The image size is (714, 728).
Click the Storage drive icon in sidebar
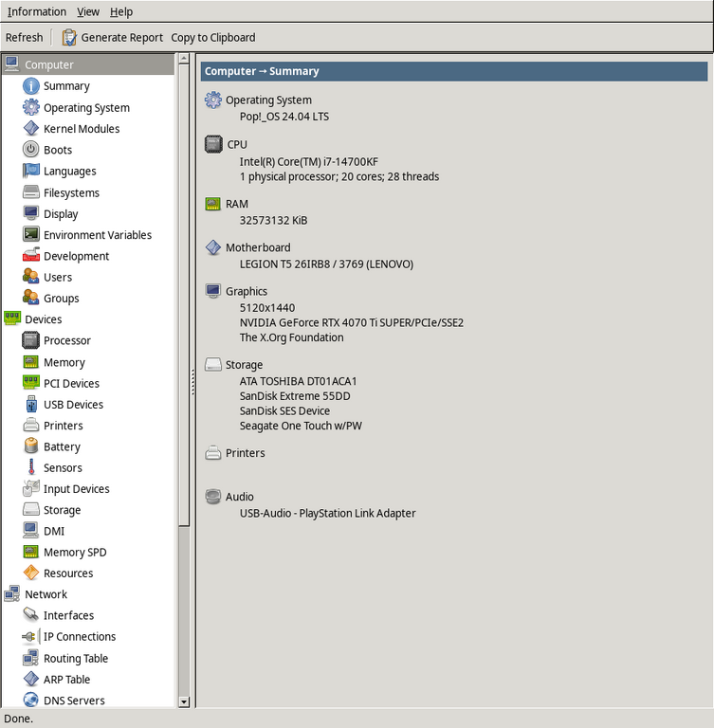click(30, 510)
